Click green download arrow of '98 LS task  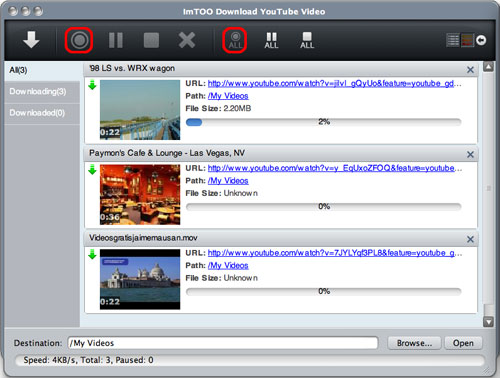tap(92, 85)
